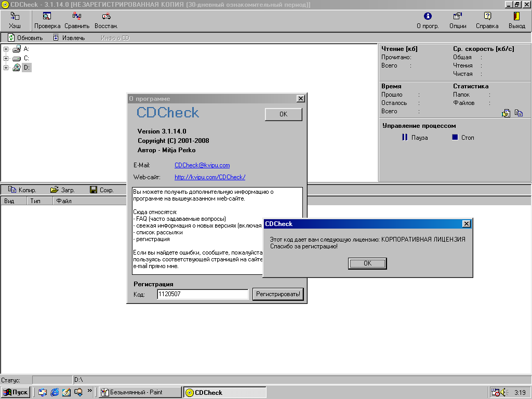The height and width of the screenshot is (399, 532).
Task: Click the registration code input field
Action: [x=203, y=295]
